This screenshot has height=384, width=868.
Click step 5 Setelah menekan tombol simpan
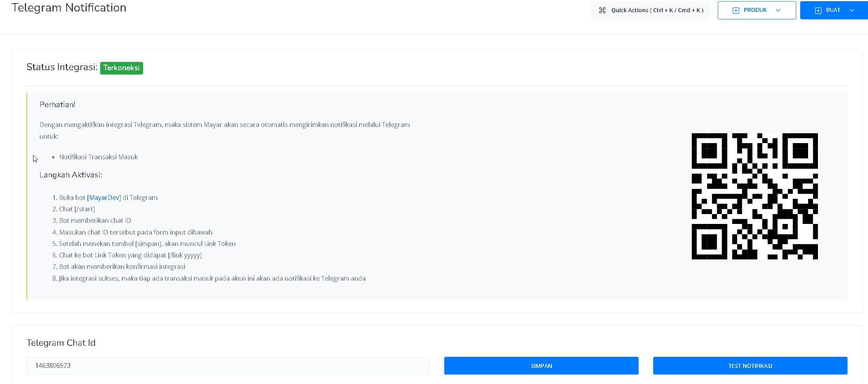[147, 244]
